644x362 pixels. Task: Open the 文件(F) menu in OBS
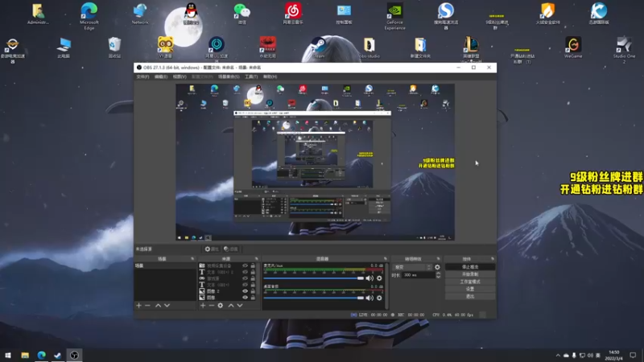coord(142,76)
